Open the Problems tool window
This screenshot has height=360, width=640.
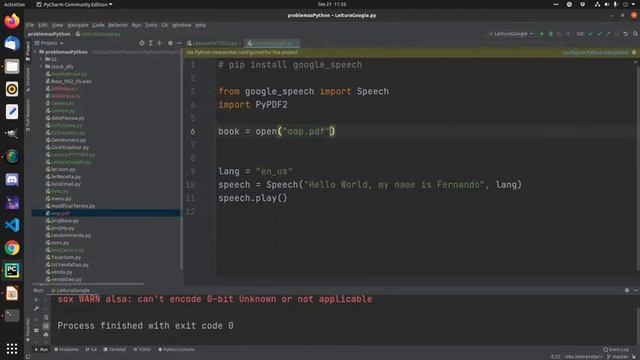pyautogui.click(x=67, y=349)
